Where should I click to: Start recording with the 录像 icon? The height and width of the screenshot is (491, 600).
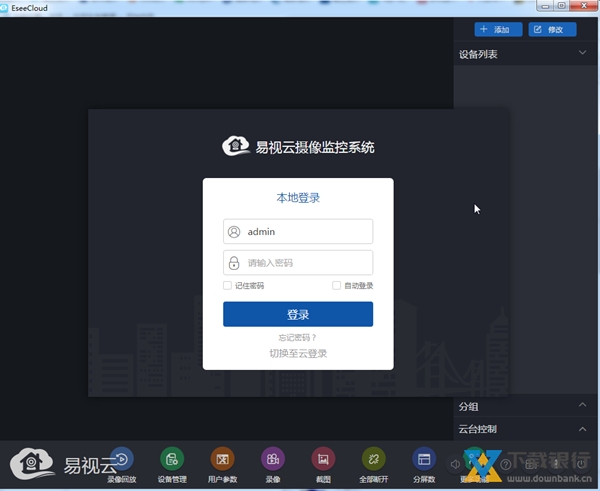(273, 459)
